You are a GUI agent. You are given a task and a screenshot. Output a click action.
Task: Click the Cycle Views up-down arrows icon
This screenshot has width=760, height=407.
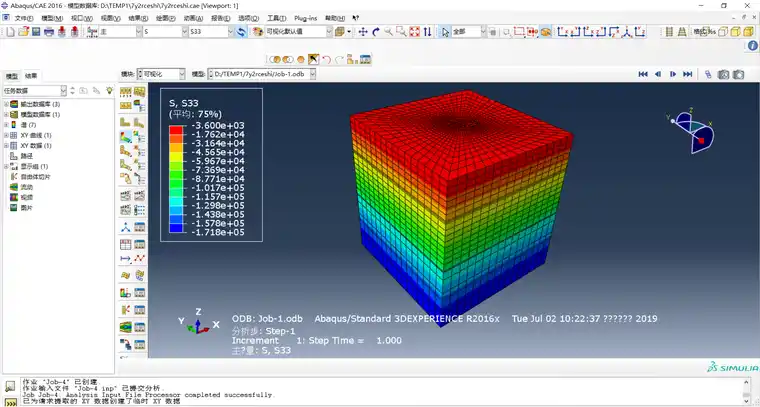tap(427, 32)
